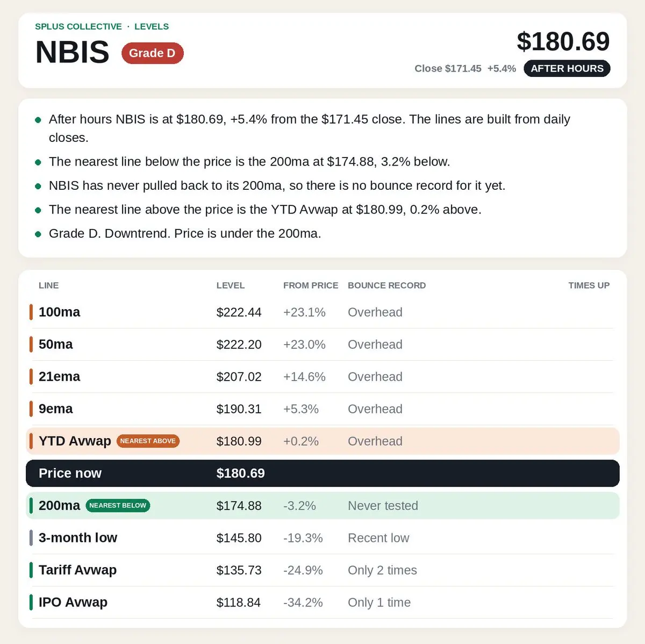645x644 pixels.
Task: Click the TIMES UP column header
Action: click(589, 285)
